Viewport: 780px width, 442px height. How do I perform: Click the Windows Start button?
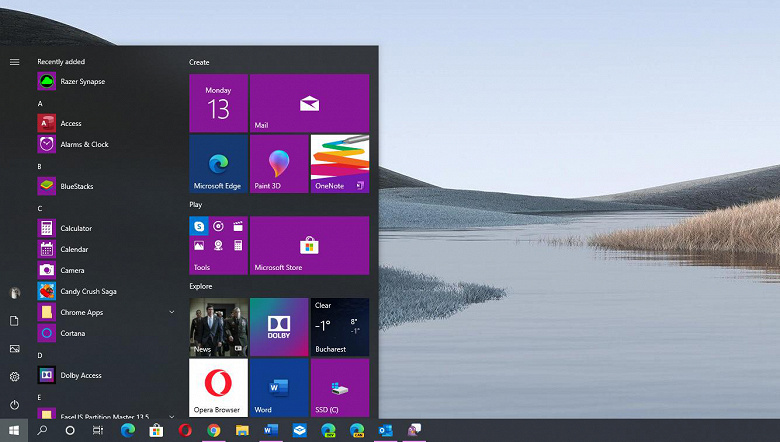(14, 430)
